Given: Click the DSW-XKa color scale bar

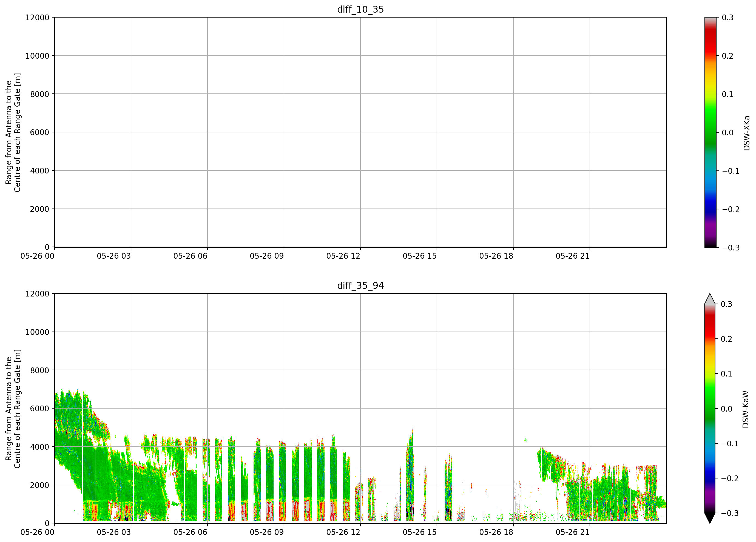Looking at the screenshot, I should point(710,132).
